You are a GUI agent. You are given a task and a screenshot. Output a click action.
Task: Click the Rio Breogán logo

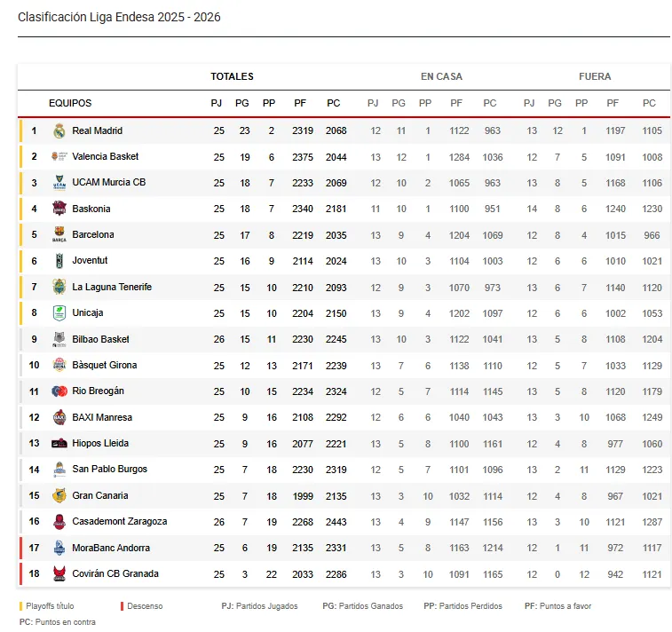tap(59, 391)
